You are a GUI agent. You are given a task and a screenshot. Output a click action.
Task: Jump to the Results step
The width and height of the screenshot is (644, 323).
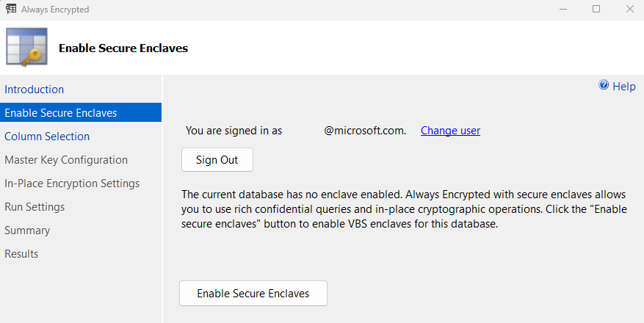21,254
